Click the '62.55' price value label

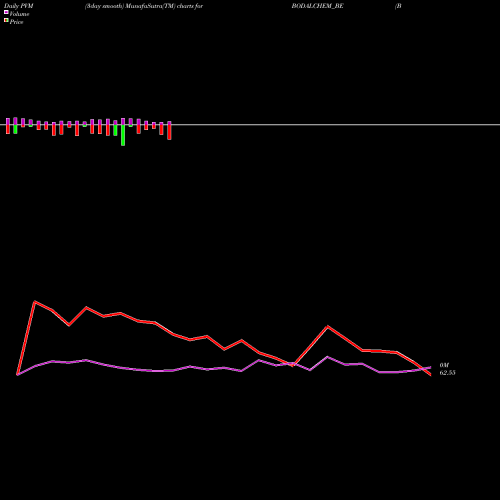447,373
